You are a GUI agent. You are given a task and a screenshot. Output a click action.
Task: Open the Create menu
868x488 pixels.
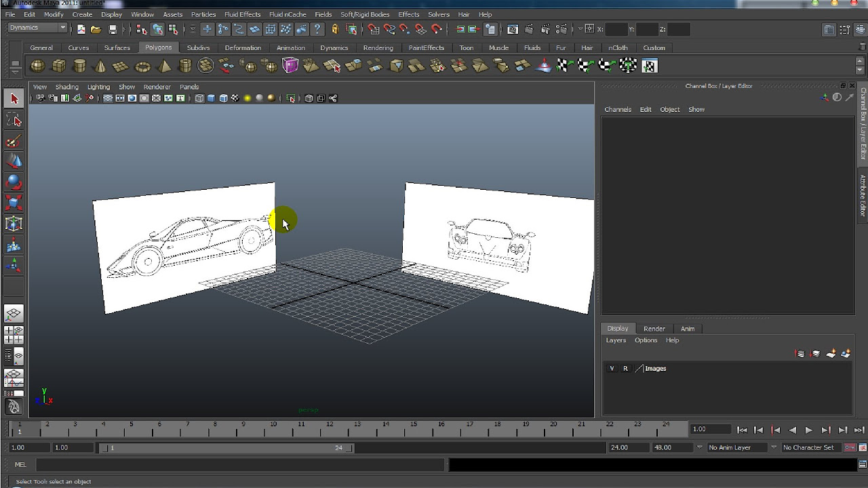tap(82, 14)
